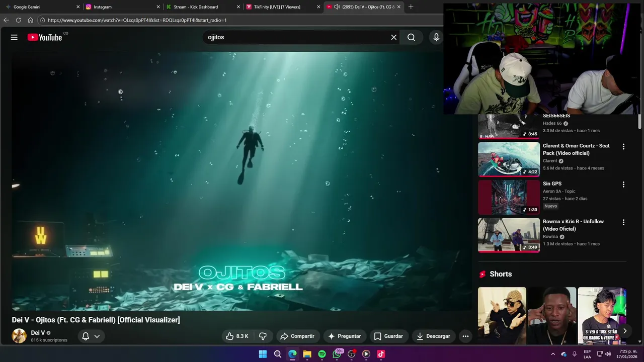This screenshot has width=644, height=362.
Task: Save the video with Guardar
Action: 388,336
